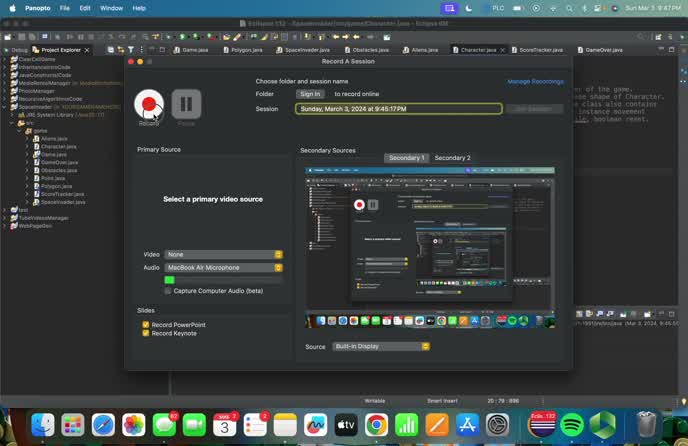Image resolution: width=688 pixels, height=446 pixels.
Task: Open Apple TV from the Dock
Action: [x=346, y=424]
